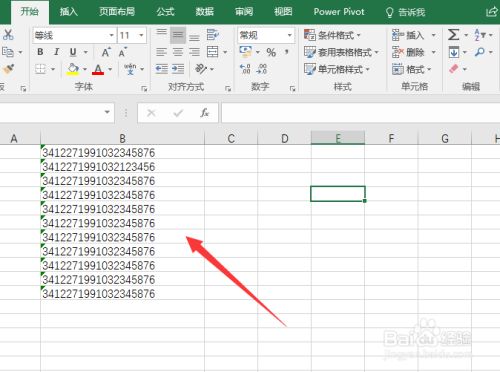Open the font name dropdown 等线
Screen dimensions: 500x372
coord(111,35)
